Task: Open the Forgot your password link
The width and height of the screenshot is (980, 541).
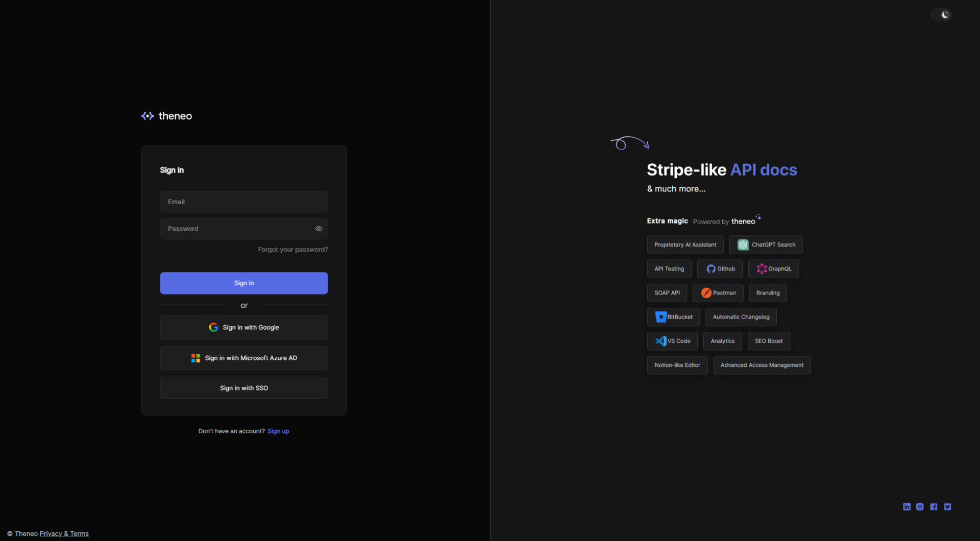Action: point(293,250)
